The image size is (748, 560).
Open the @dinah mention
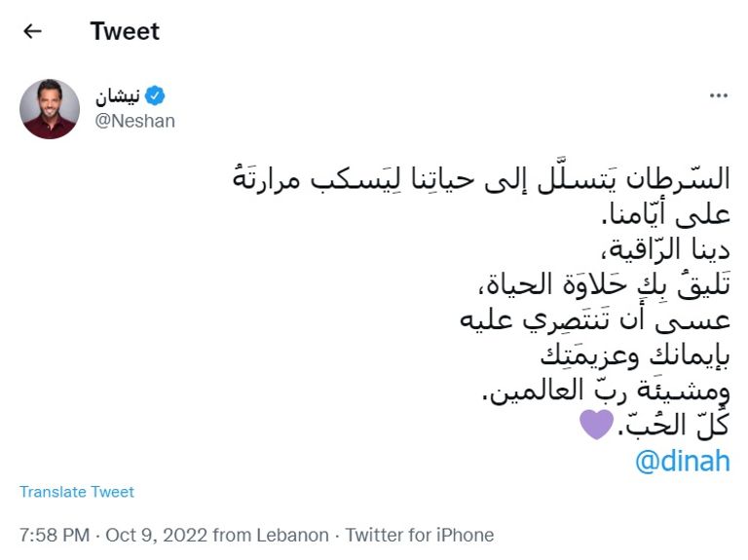pyautogui.click(x=682, y=460)
